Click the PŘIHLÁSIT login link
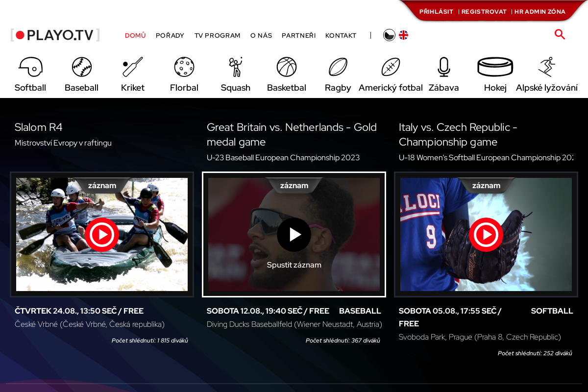Viewport: 588px width, 392px height. click(436, 11)
